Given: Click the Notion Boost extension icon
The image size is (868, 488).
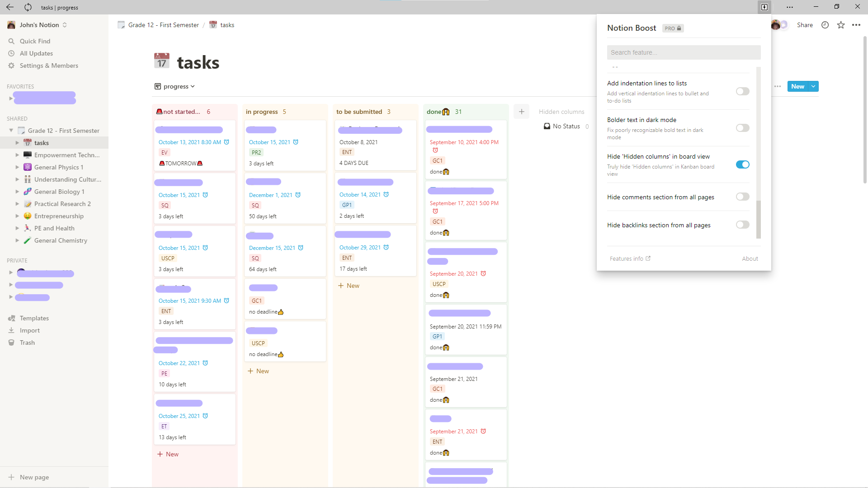Looking at the screenshot, I should pyautogui.click(x=764, y=7).
